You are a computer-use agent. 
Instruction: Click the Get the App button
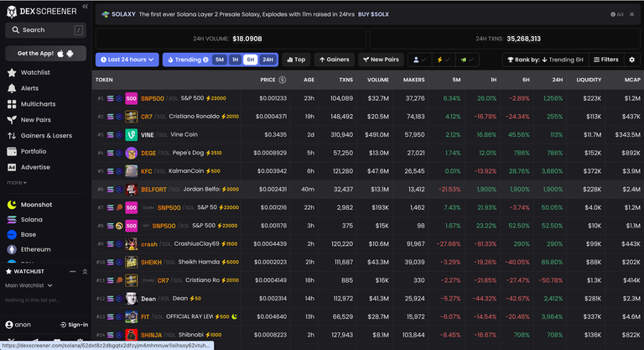click(x=45, y=54)
